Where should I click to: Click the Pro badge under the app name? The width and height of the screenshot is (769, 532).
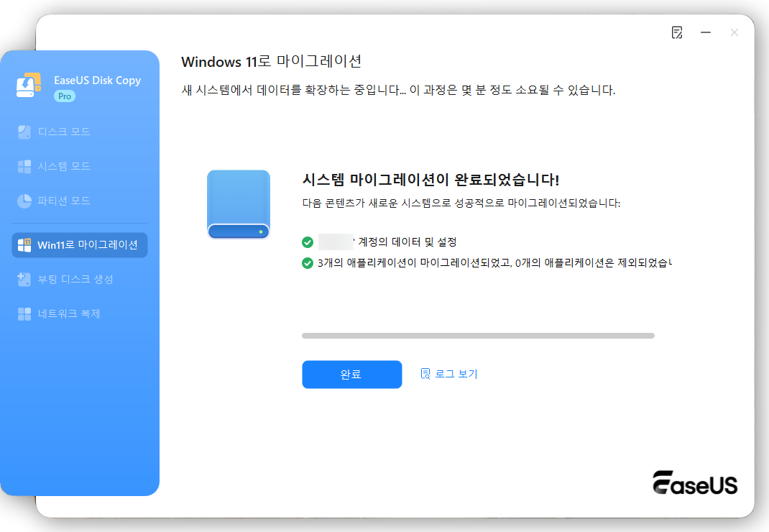point(65,95)
